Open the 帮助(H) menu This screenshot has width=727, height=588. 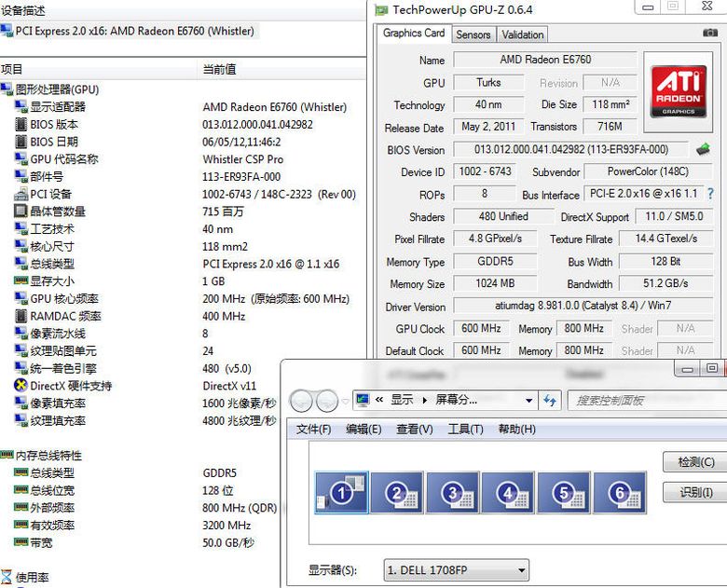tap(516, 430)
